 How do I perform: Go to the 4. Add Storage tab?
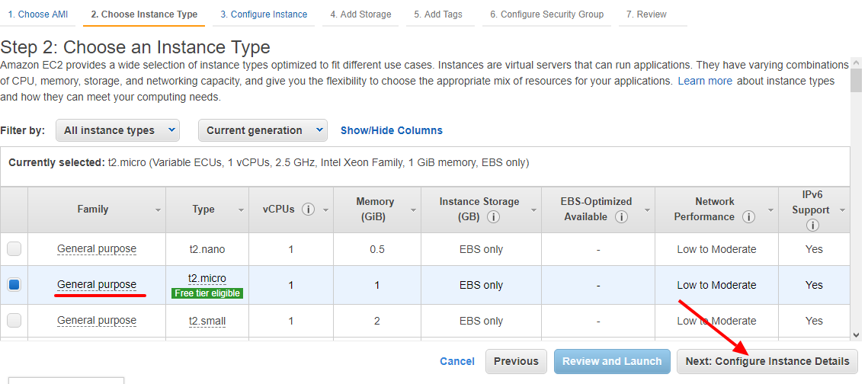tap(360, 14)
